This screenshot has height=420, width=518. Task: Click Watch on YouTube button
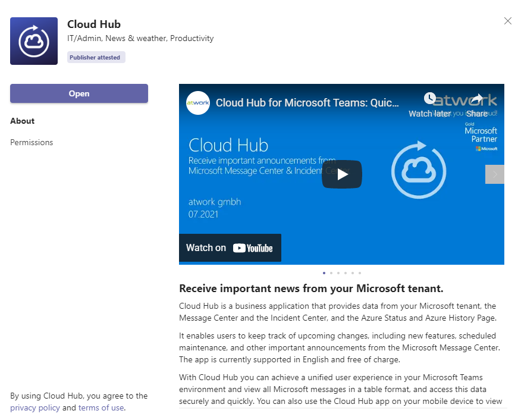[230, 248]
